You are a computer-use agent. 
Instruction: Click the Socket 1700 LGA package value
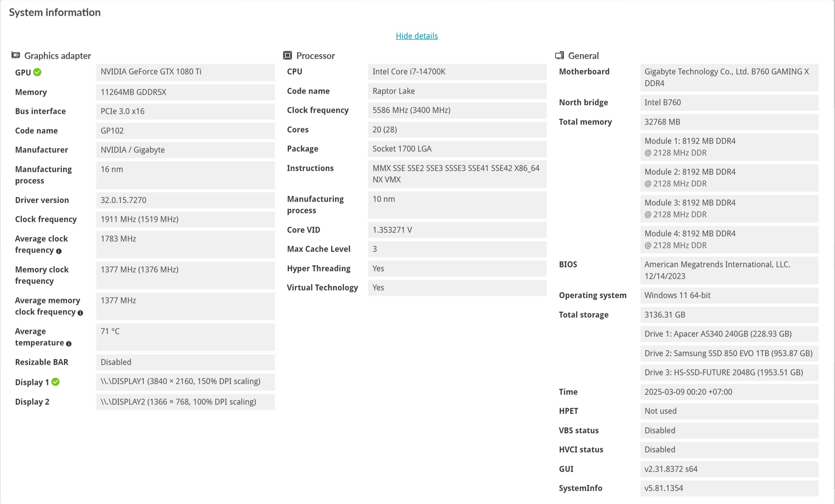457,149
